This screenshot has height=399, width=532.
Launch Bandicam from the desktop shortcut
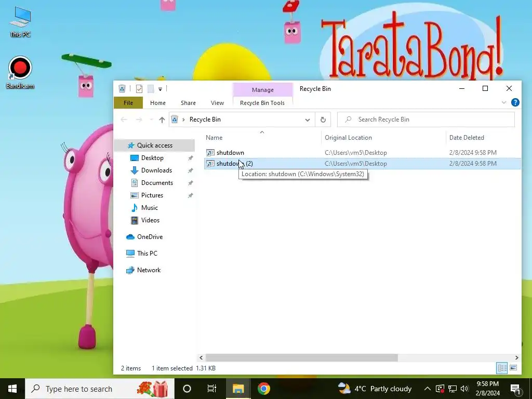coord(20,72)
